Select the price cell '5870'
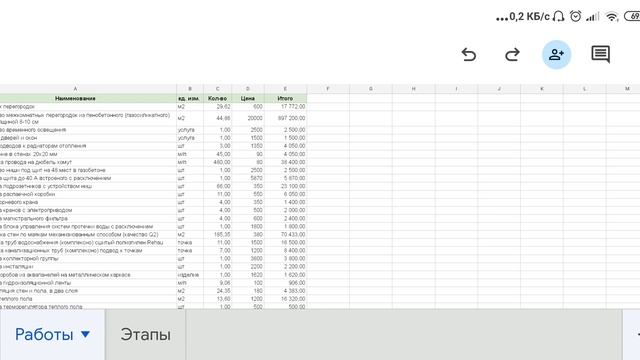Screen dimensions: 640x360 point(248,178)
